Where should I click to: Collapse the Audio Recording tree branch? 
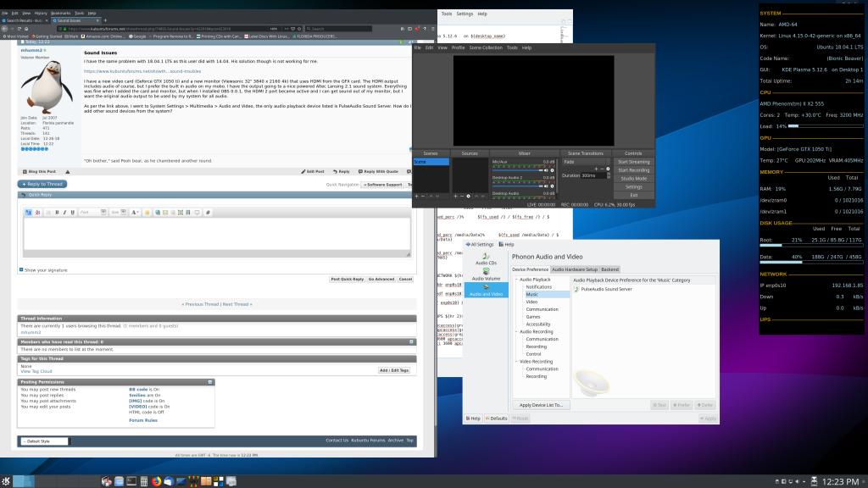(x=516, y=331)
